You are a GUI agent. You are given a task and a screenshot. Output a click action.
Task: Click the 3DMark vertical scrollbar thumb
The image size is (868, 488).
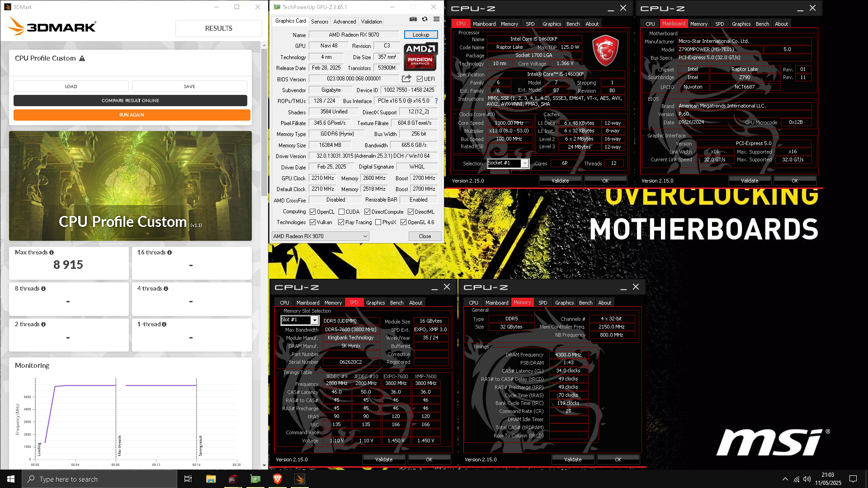point(264,122)
